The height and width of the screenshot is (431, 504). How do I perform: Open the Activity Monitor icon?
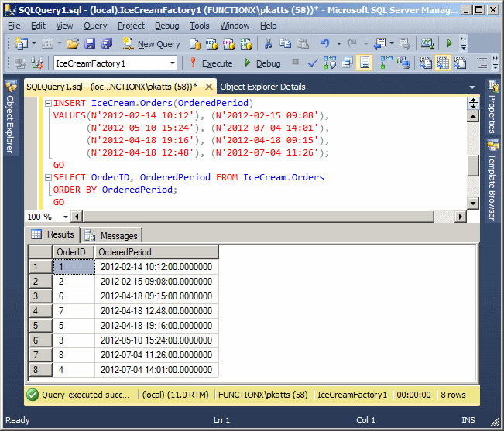click(427, 43)
